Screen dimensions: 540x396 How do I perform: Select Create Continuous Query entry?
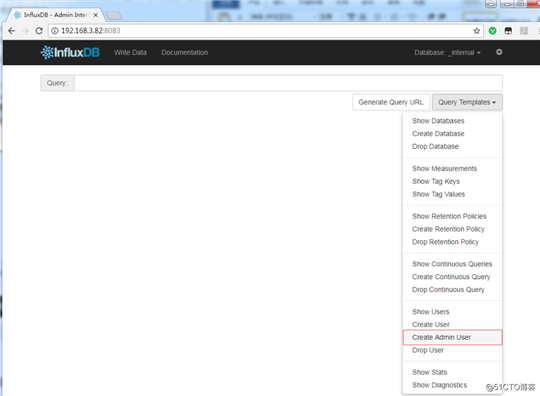click(x=451, y=277)
